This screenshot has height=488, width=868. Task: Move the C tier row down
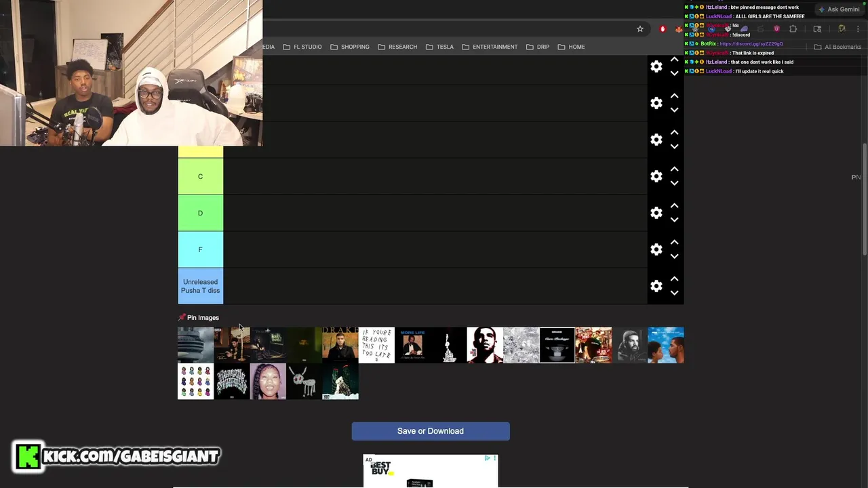pos(674,183)
